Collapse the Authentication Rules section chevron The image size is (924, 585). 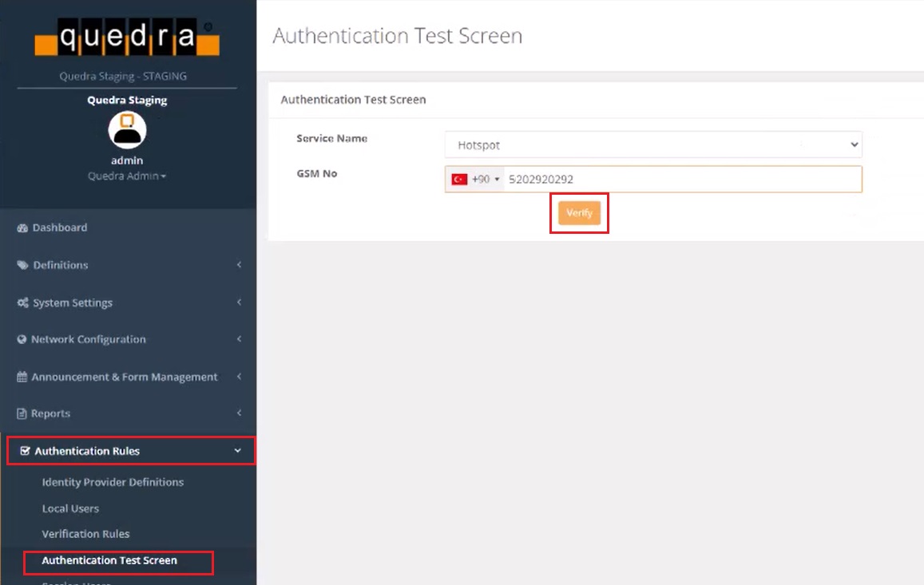pyautogui.click(x=237, y=452)
